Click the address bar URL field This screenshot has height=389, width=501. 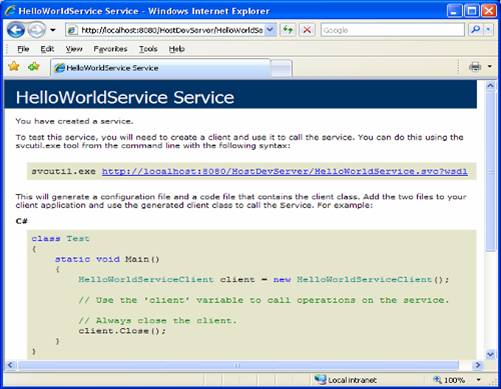(171, 30)
